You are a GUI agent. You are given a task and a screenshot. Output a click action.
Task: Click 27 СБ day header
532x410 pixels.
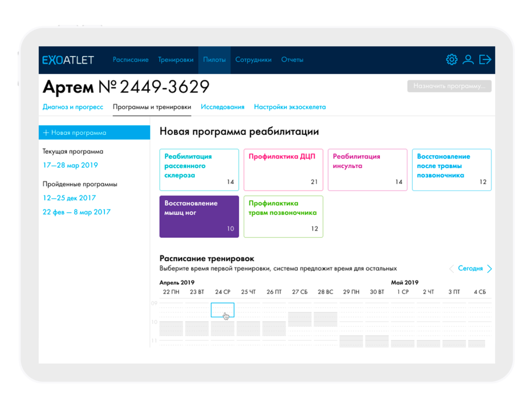coord(300,292)
